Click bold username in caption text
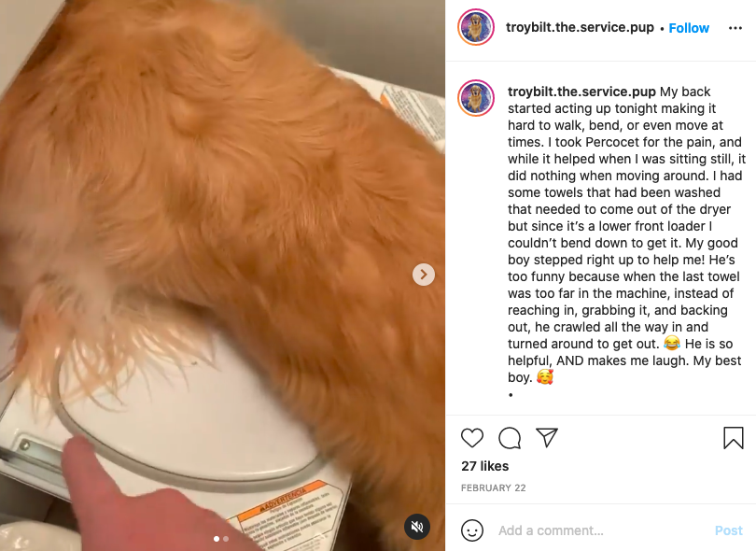The height and width of the screenshot is (551, 756). [x=581, y=92]
